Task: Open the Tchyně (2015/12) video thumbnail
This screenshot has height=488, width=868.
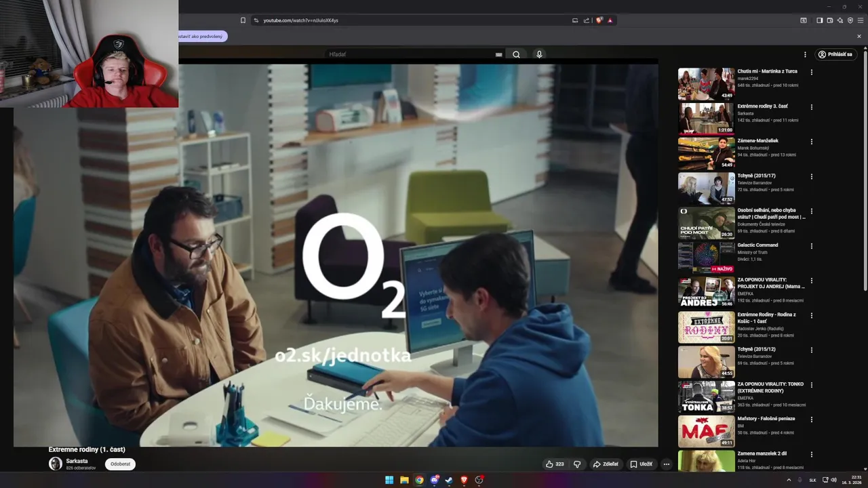Action: coord(706,362)
